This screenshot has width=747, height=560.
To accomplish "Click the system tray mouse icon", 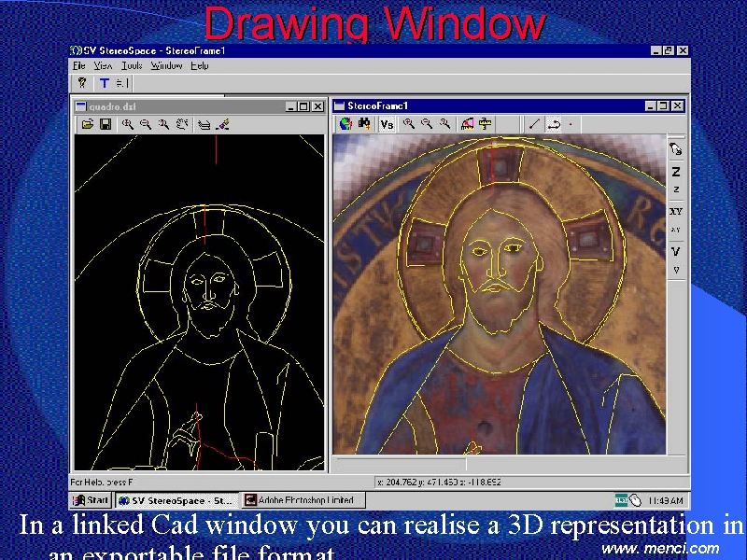I will click(x=636, y=500).
